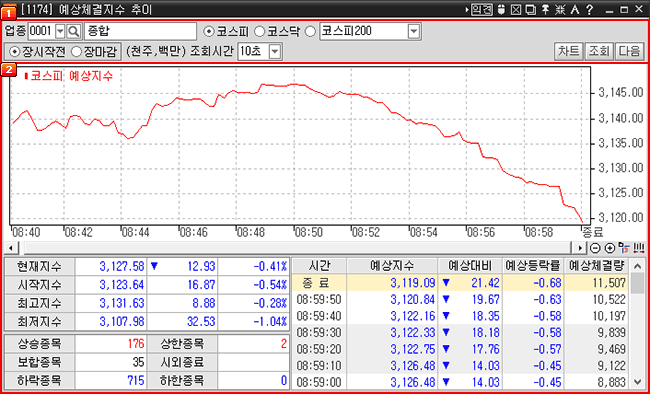This screenshot has width=650, height=394.
Task: Click the bar spacing icon below the chart
Action: coord(639,248)
